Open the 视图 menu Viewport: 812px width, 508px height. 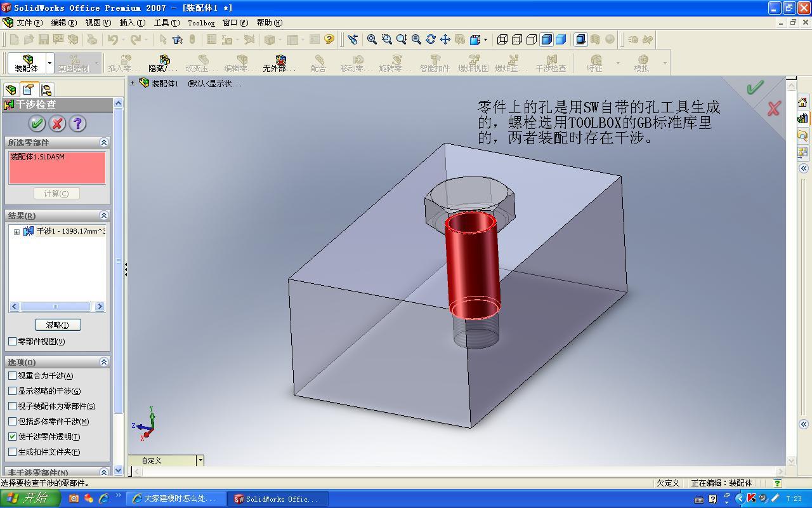point(98,23)
